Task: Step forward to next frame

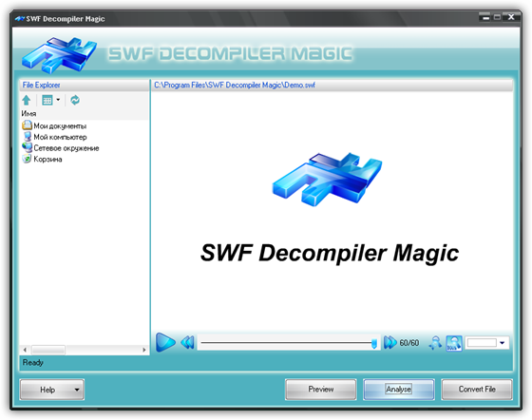Action: [x=389, y=343]
